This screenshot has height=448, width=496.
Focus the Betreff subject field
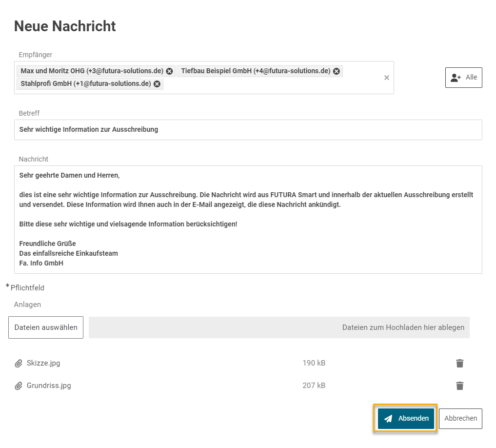248,130
